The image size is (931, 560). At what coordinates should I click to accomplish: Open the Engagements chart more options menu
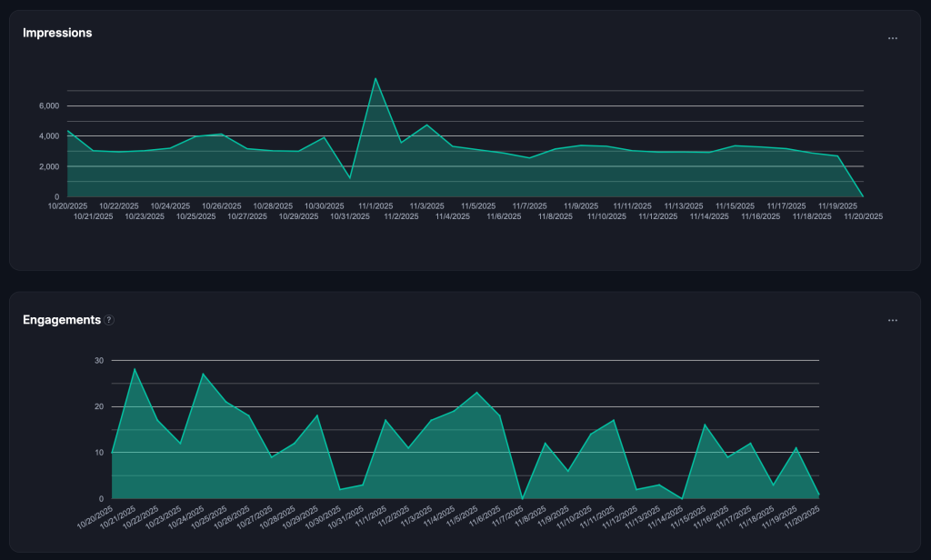pos(892,320)
